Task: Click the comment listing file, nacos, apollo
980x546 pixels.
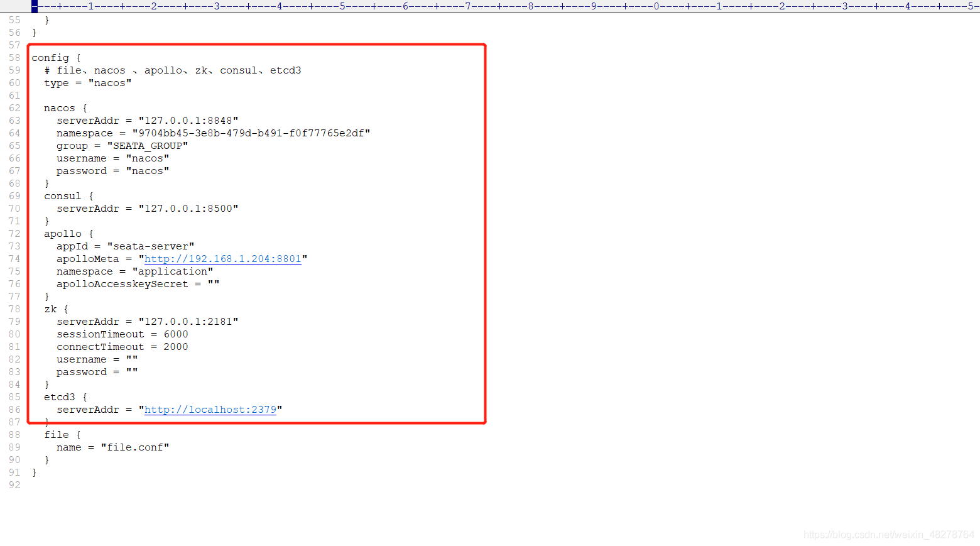Action: tap(173, 70)
